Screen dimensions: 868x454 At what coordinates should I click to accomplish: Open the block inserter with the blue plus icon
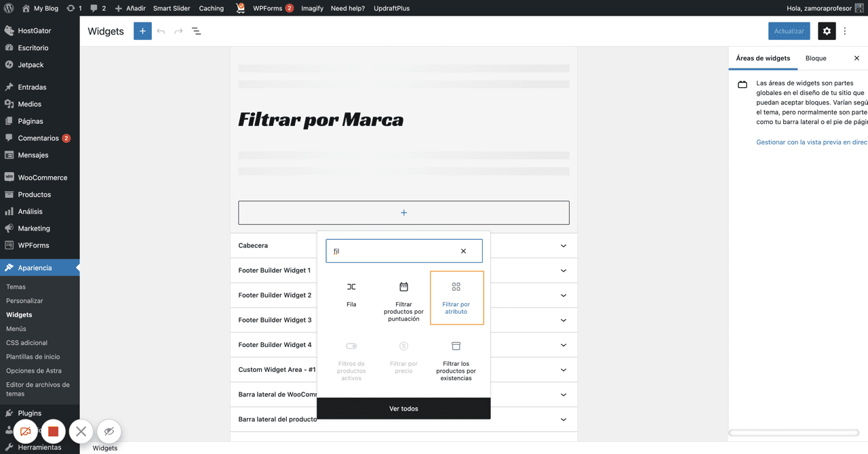coord(142,30)
